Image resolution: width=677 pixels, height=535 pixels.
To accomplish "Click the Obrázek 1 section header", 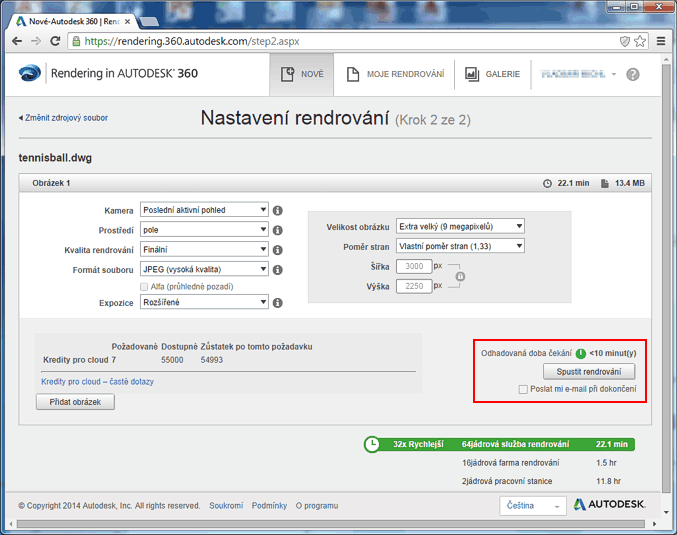I will pyautogui.click(x=335, y=183).
